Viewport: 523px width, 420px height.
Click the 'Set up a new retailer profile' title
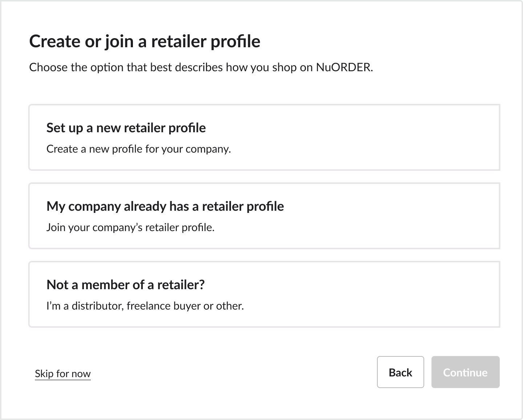[126, 128]
